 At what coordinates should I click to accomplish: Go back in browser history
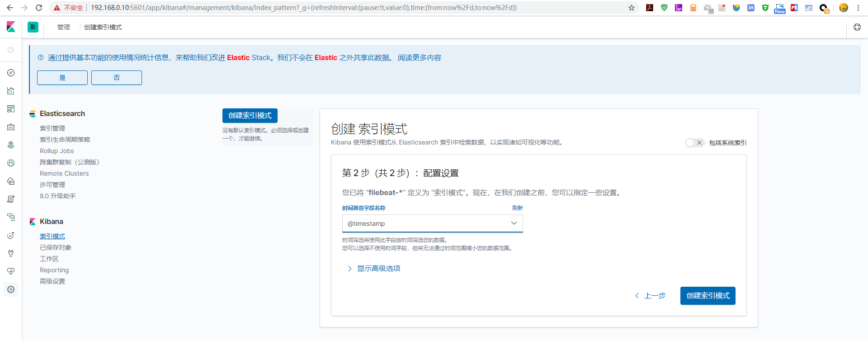coord(10,8)
